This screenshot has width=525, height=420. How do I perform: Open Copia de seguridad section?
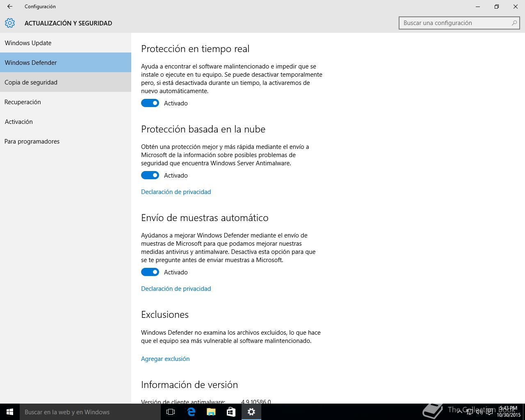pyautogui.click(x=66, y=82)
